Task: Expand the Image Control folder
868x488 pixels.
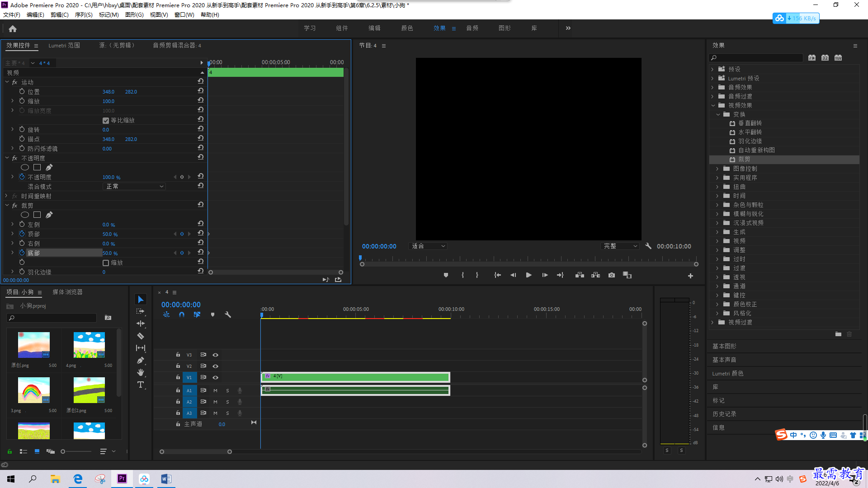Action: point(717,169)
